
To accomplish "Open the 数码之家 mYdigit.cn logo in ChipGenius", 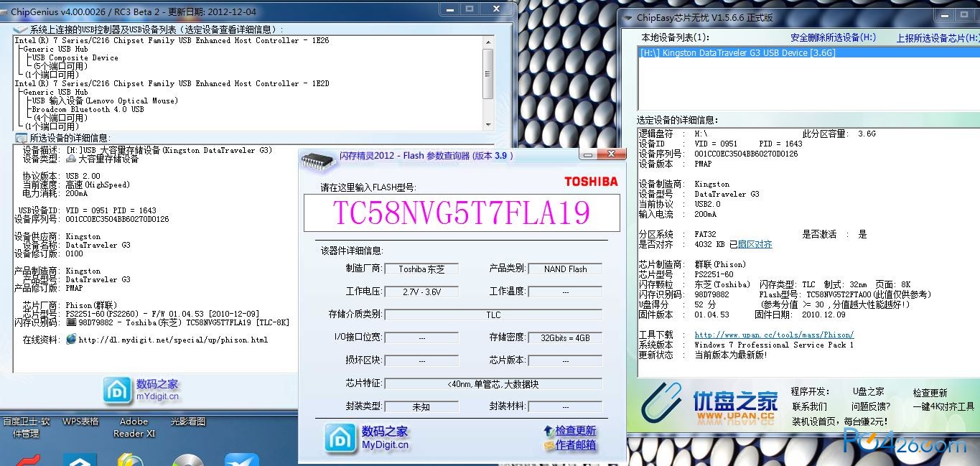I will (141, 390).
